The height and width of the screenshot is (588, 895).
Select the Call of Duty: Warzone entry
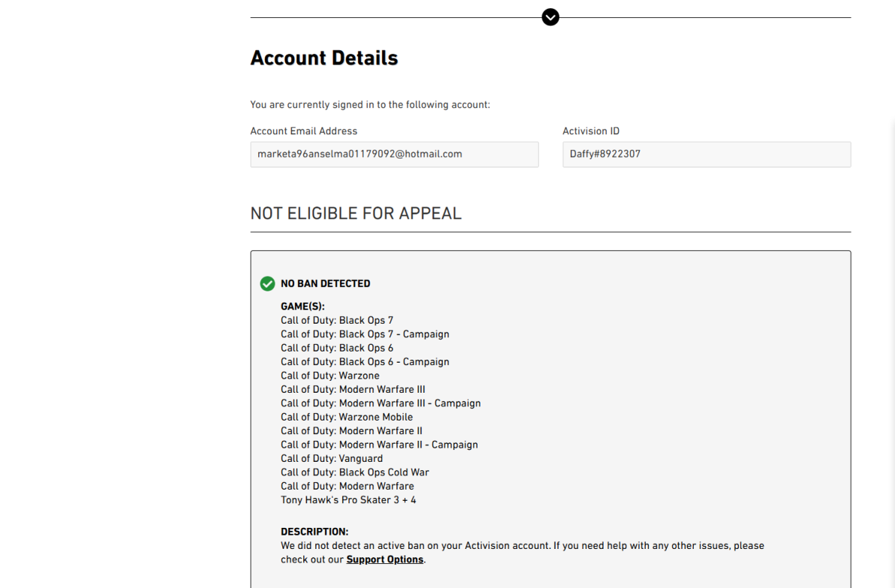point(330,375)
